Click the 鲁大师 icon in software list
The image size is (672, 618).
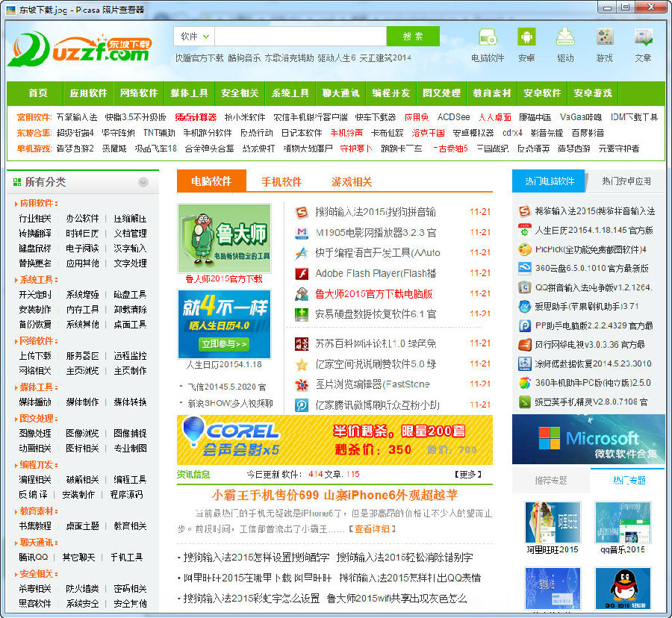pyautogui.click(x=302, y=294)
